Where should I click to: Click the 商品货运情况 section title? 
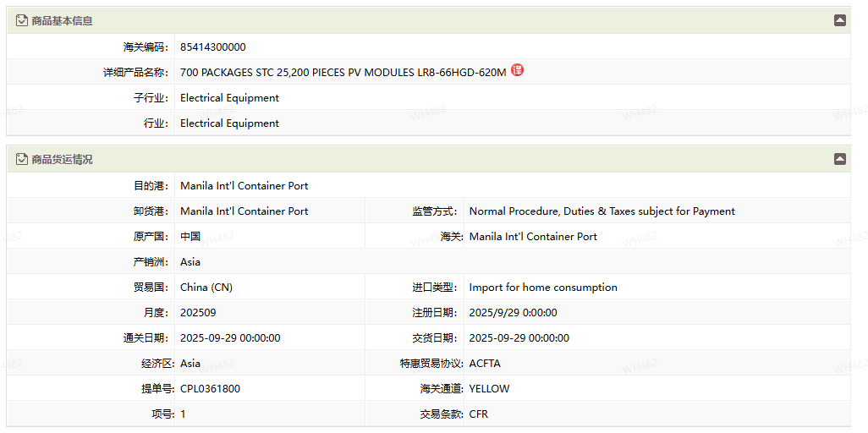(x=62, y=159)
